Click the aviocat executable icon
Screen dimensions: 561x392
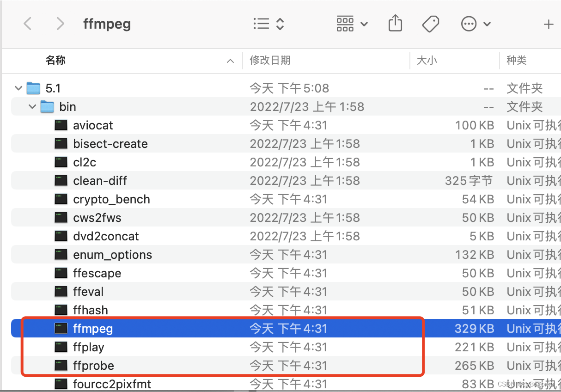[61, 125]
